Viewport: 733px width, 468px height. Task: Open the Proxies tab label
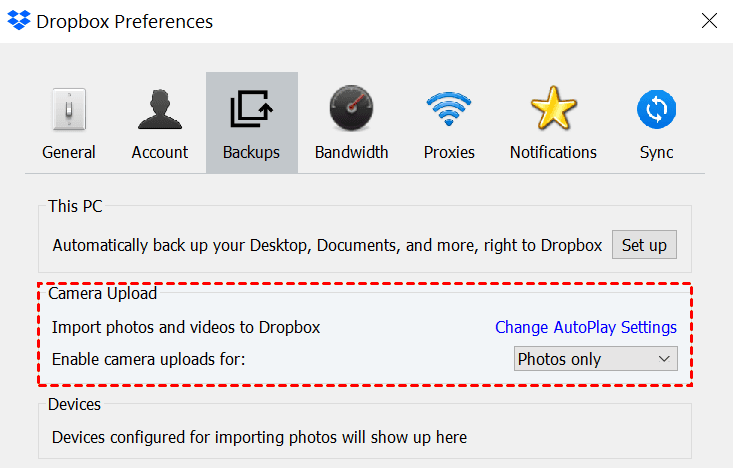(x=449, y=152)
